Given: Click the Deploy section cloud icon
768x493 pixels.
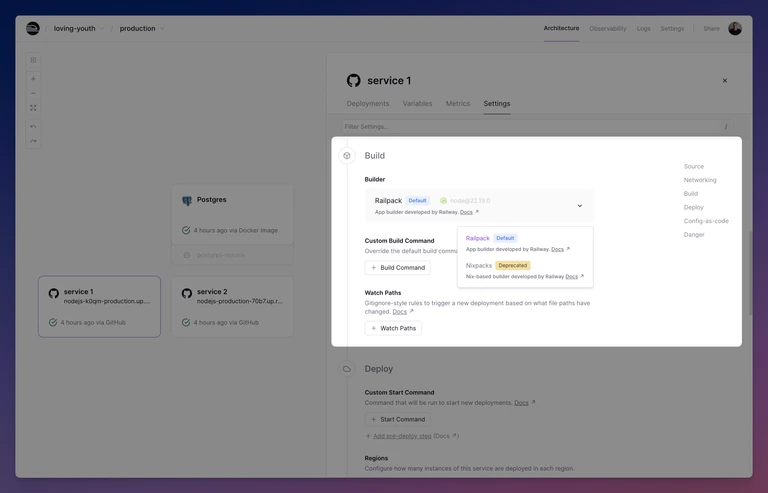Looking at the screenshot, I should click(347, 369).
